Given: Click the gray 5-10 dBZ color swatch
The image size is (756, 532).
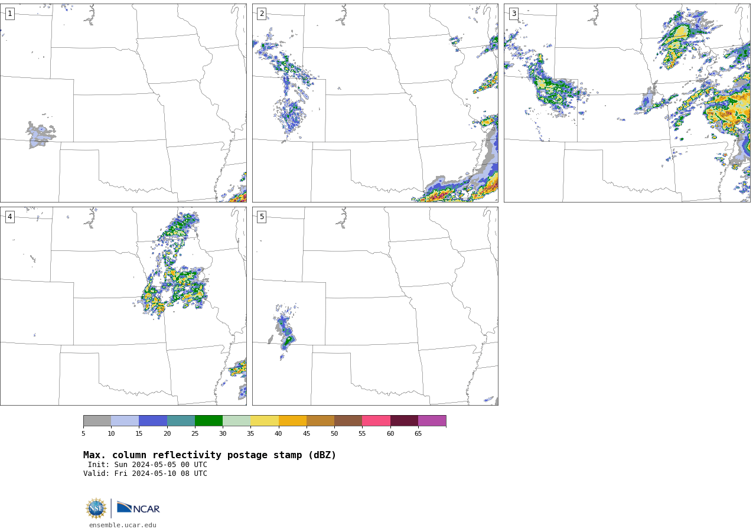Looking at the screenshot, I should [97, 420].
